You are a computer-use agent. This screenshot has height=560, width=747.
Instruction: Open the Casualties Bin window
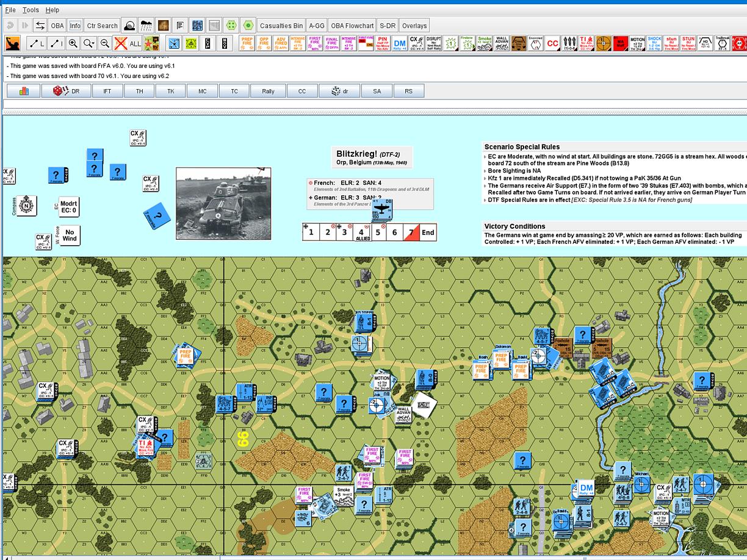[x=281, y=26]
